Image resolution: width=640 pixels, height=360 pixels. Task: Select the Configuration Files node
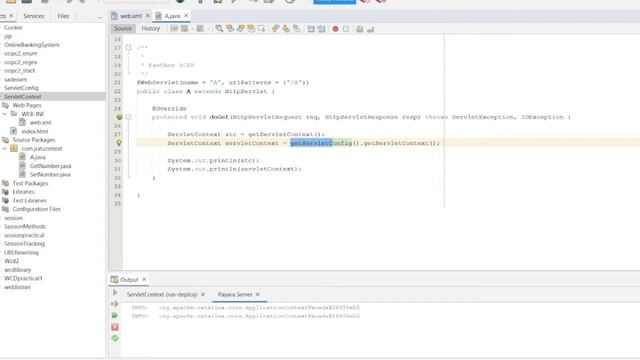tap(36, 209)
